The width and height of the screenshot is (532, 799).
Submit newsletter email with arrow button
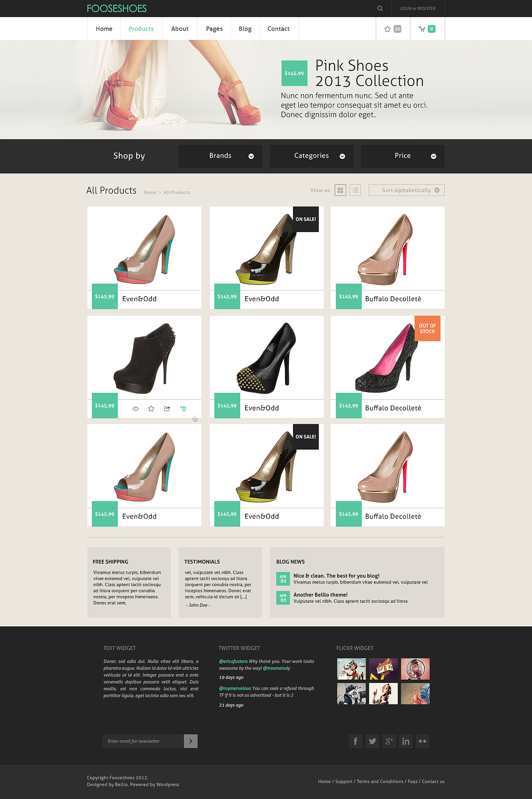[191, 741]
